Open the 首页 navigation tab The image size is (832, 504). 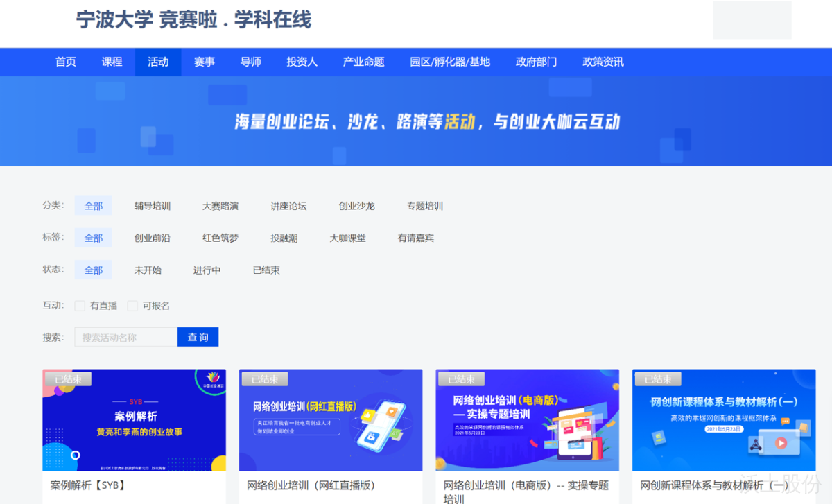pos(66,62)
